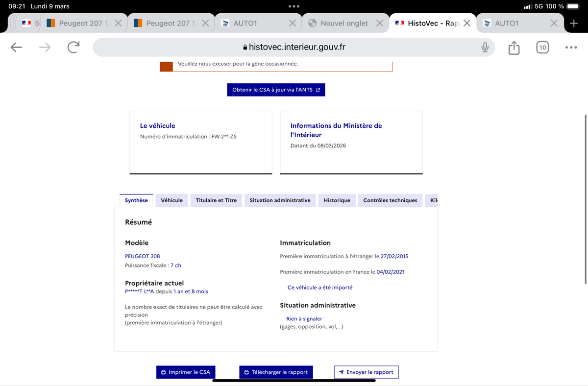588x386 pixels.
Task: Select the Synthèse tab
Action: click(136, 200)
